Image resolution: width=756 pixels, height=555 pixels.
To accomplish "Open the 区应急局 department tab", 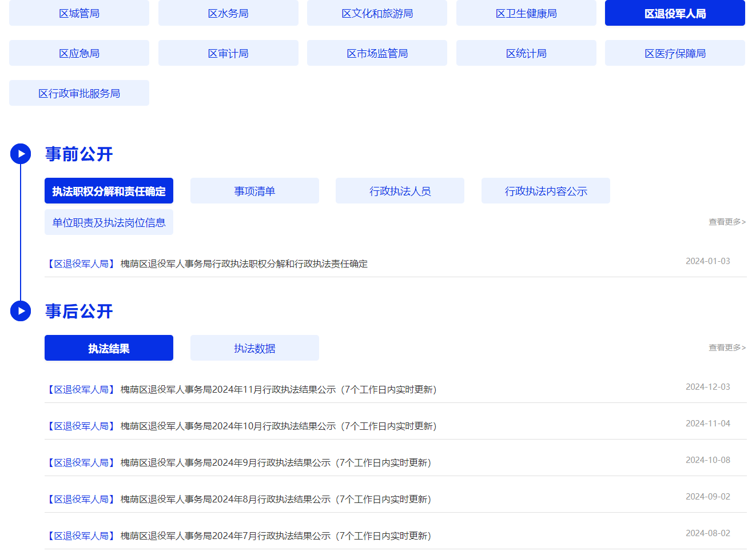I will pos(79,53).
